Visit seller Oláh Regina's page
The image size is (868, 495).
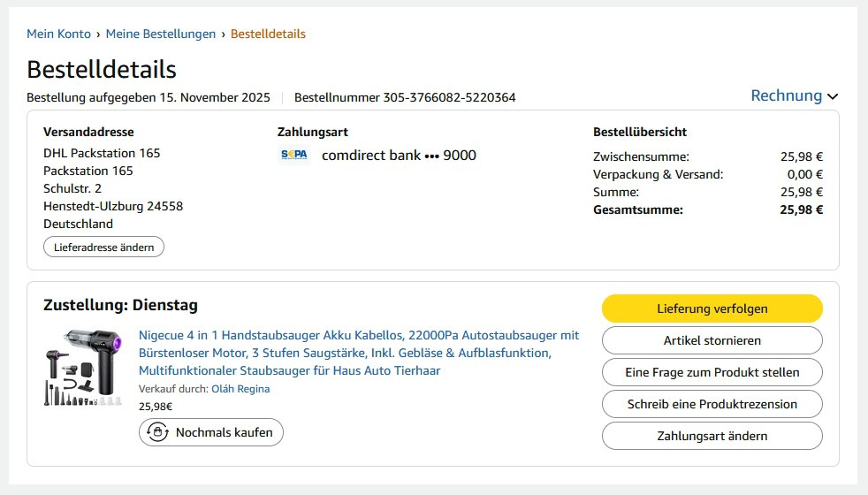[x=240, y=389]
